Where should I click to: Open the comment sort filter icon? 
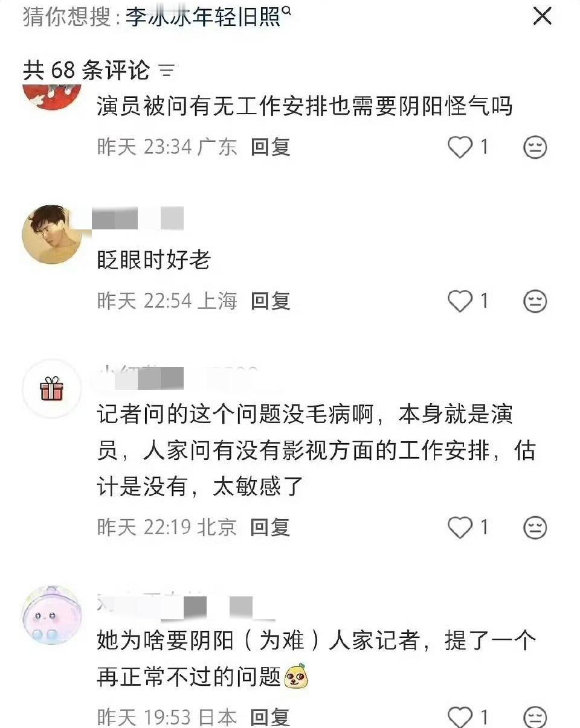point(166,71)
